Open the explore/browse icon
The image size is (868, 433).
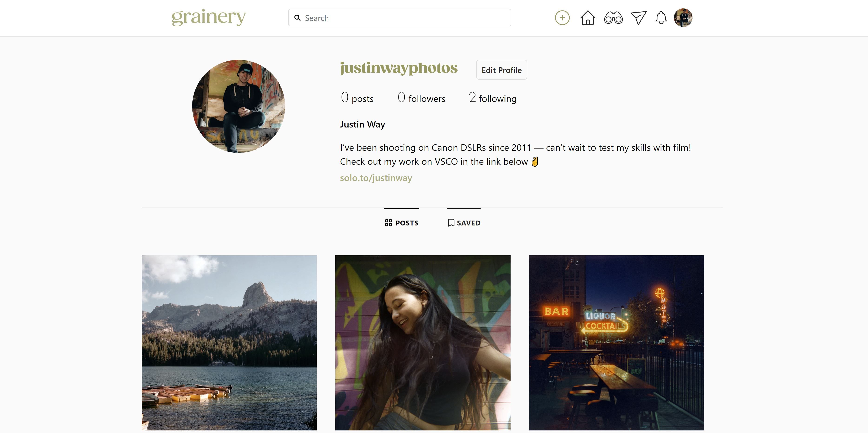613,18
